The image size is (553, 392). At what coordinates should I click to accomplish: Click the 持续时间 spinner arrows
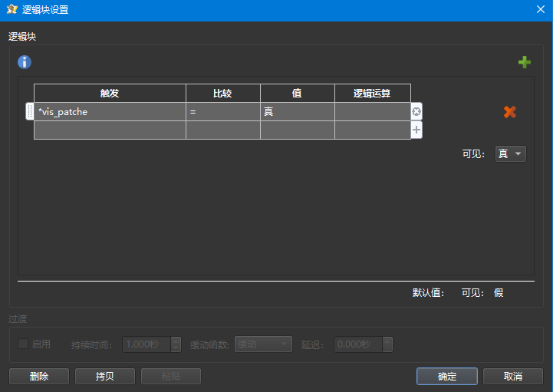pyautogui.click(x=176, y=344)
